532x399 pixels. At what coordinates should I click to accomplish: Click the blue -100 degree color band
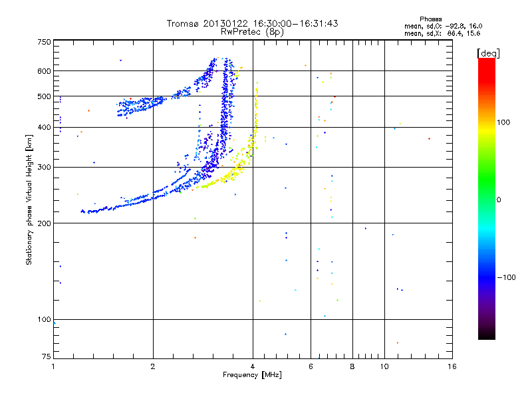[x=487, y=277]
